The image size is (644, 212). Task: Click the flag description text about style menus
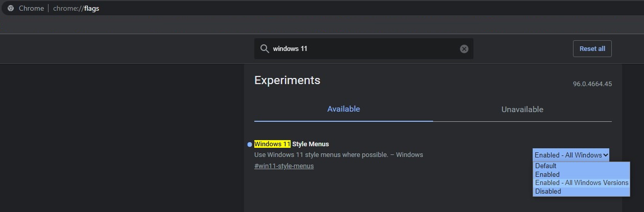(x=338, y=154)
